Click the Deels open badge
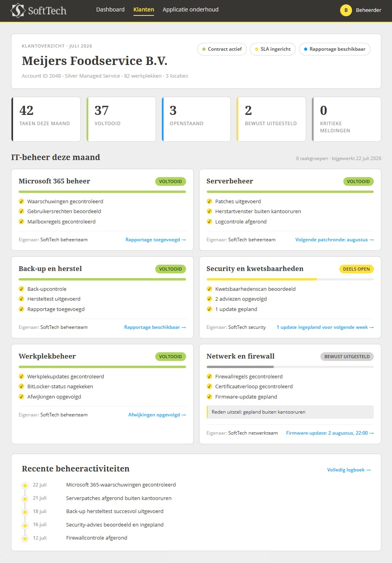This screenshot has height=563, width=392. coord(356,269)
